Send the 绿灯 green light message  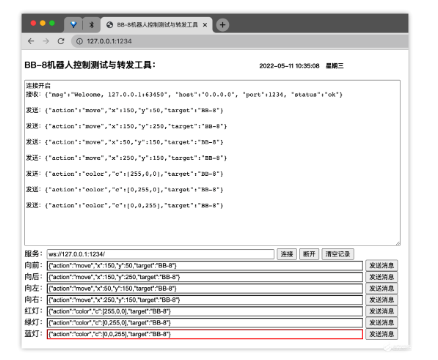(381, 323)
